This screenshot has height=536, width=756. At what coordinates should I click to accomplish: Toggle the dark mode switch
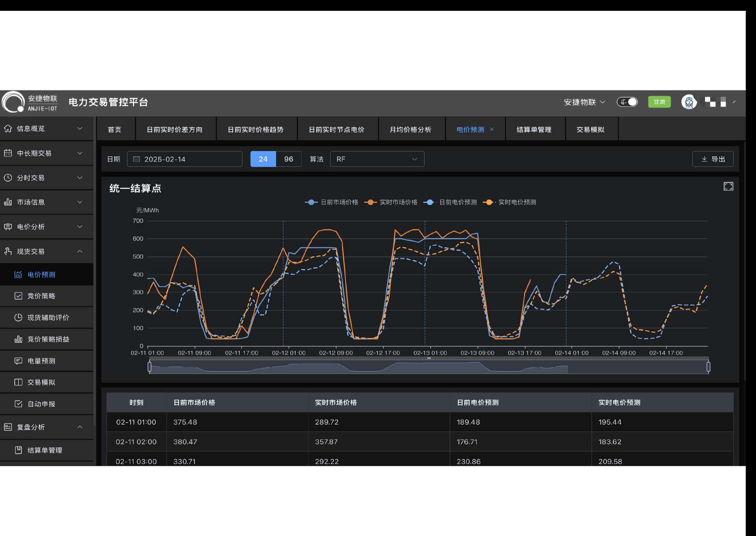(x=627, y=102)
